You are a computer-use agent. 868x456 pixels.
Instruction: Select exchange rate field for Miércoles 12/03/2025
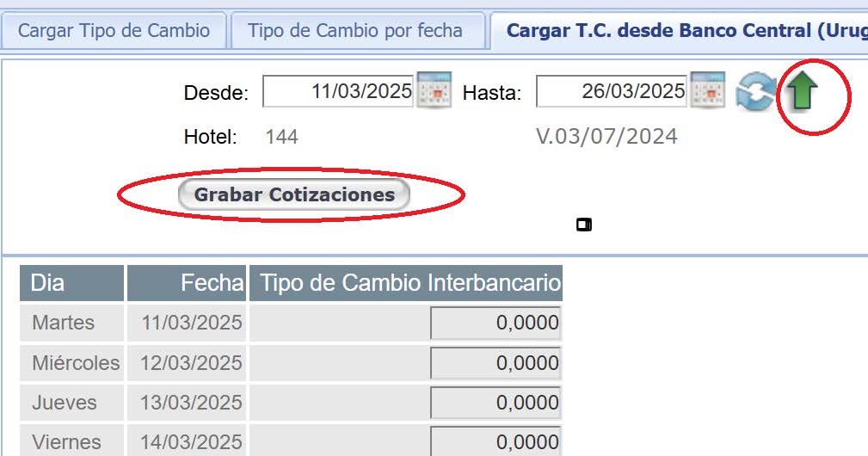point(496,363)
